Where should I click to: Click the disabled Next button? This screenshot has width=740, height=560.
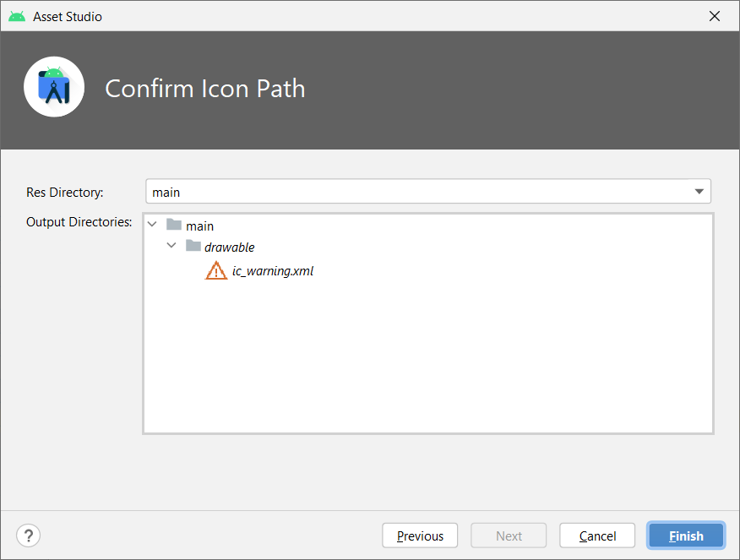point(509,536)
